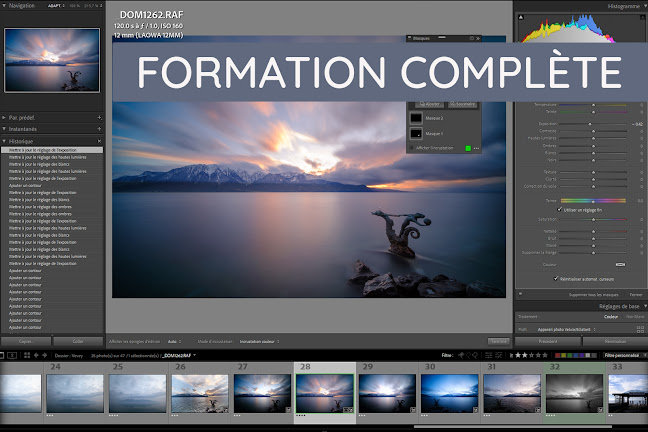Create a snapshot with the Instantanés plus icon
The image size is (648, 432).
coord(99,129)
